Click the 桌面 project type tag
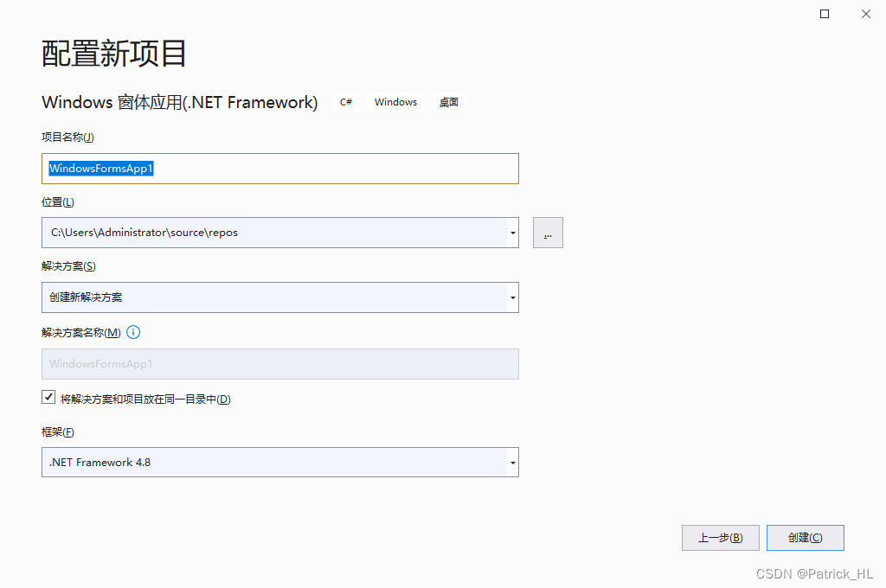 [448, 102]
